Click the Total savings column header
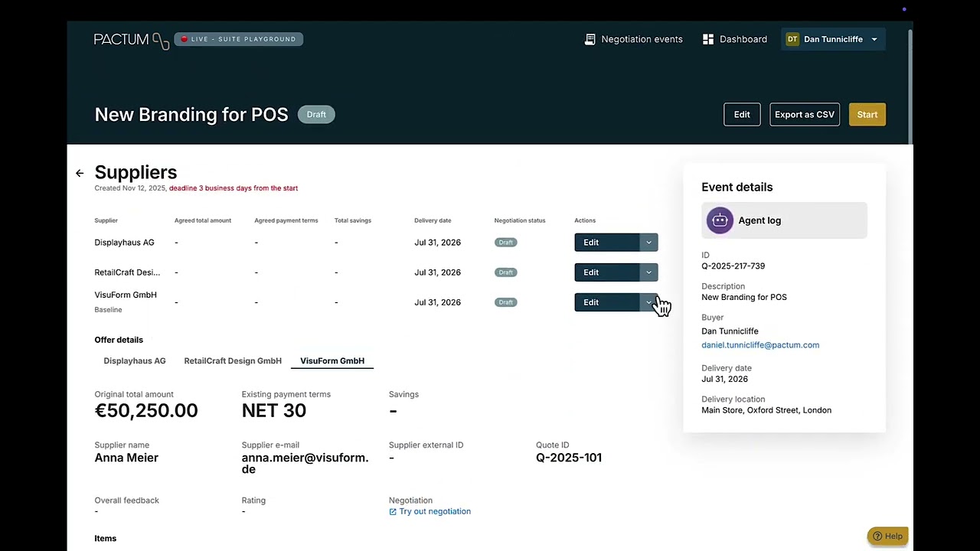 (x=353, y=220)
